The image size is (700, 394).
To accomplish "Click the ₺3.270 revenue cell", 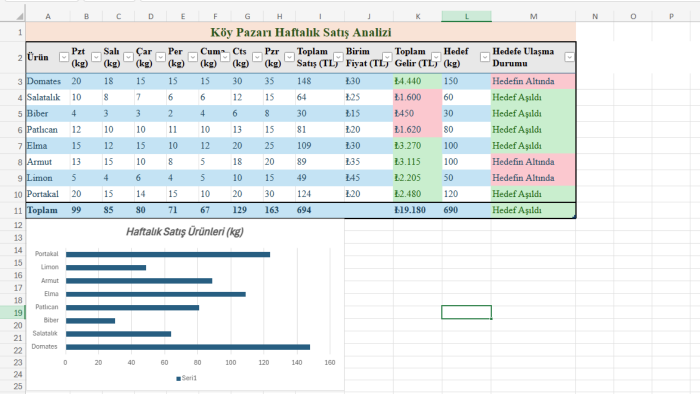I will point(417,145).
